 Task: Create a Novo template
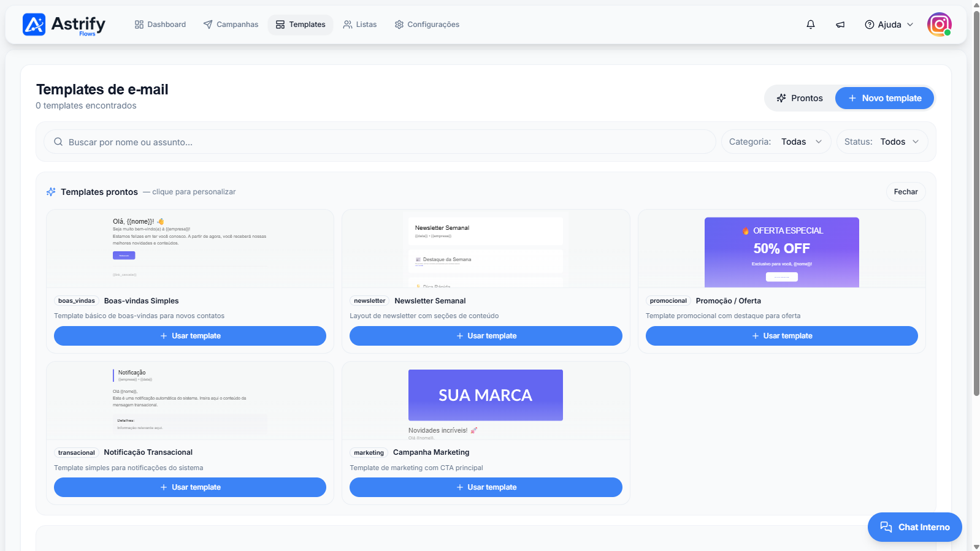pyautogui.click(x=884, y=98)
